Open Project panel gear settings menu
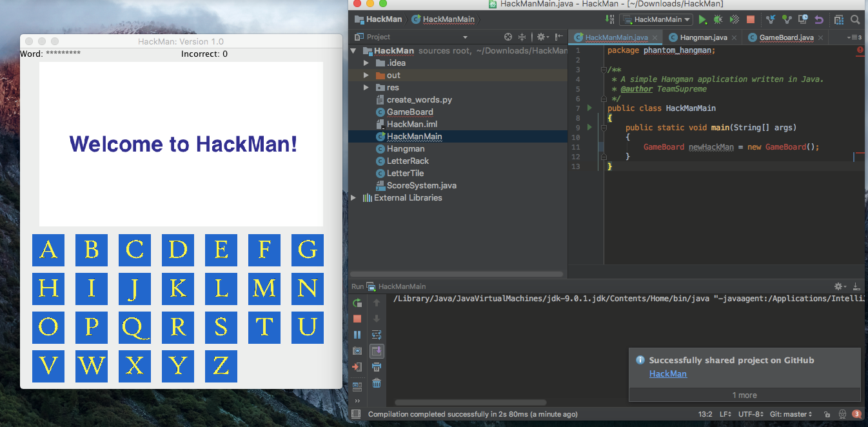Screen dimensions: 868x427 tap(542, 37)
